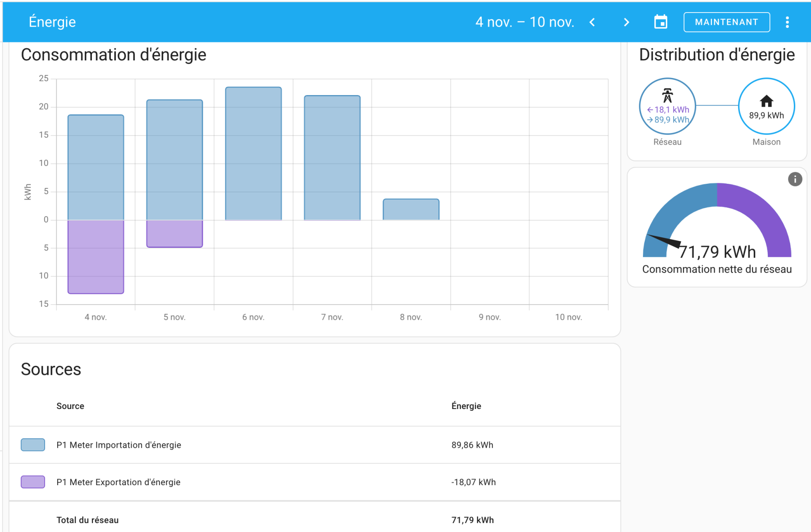Open the calendar date picker icon
Screen dimensions: 811x532
[661, 22]
